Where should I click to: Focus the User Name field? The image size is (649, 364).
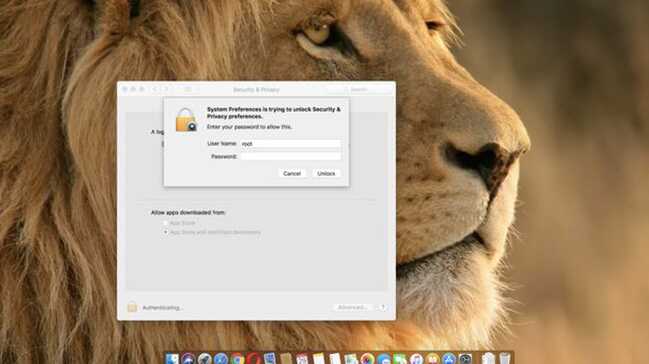[x=291, y=144]
